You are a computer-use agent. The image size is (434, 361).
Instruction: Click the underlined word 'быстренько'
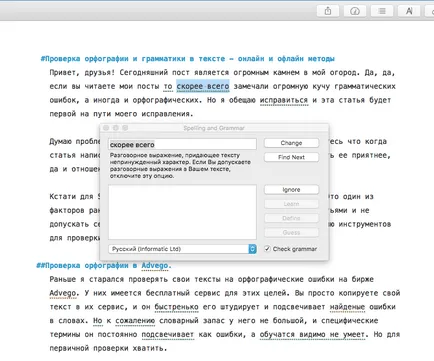[176, 307]
